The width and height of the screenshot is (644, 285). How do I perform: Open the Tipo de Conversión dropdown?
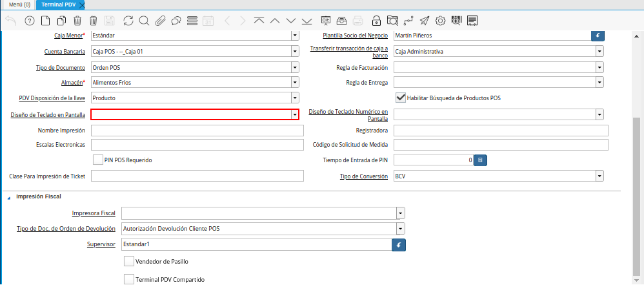[599, 176]
